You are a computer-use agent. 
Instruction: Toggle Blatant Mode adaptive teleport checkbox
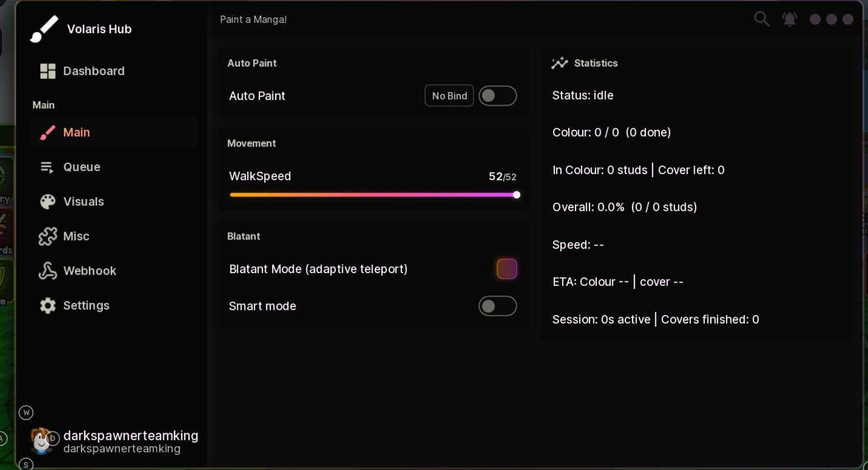(507, 269)
